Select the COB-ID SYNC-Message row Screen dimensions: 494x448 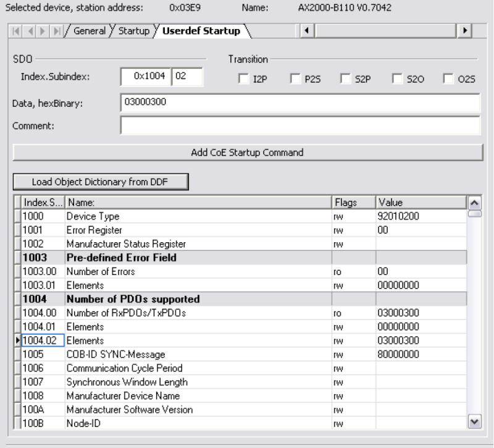[x=241, y=354]
